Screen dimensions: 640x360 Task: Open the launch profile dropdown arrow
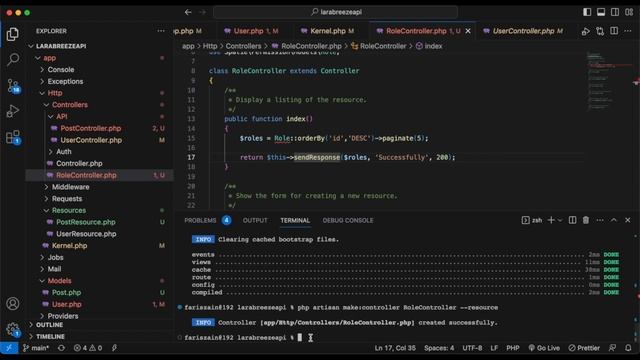click(x=560, y=220)
